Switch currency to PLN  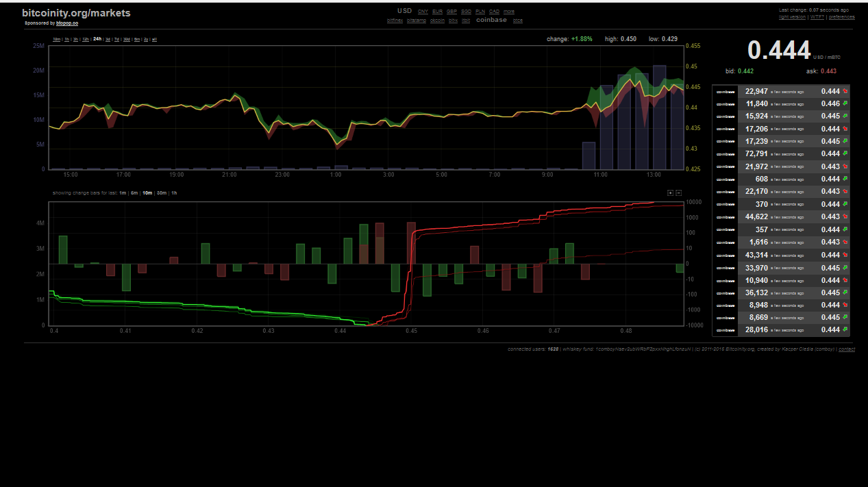tap(480, 12)
